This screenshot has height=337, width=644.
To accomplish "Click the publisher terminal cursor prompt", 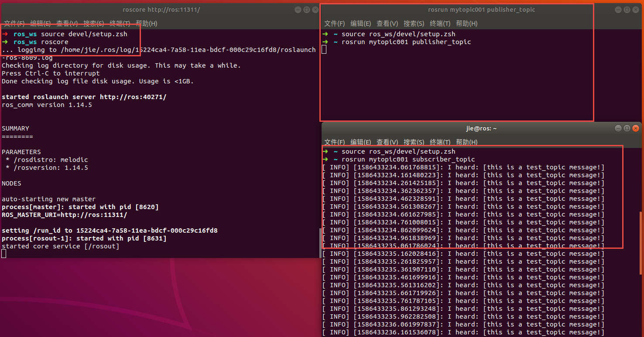I will [324, 49].
